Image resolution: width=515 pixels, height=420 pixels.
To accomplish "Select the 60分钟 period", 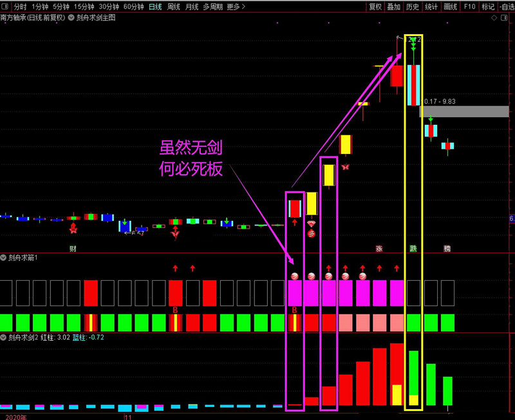I will [x=134, y=6].
